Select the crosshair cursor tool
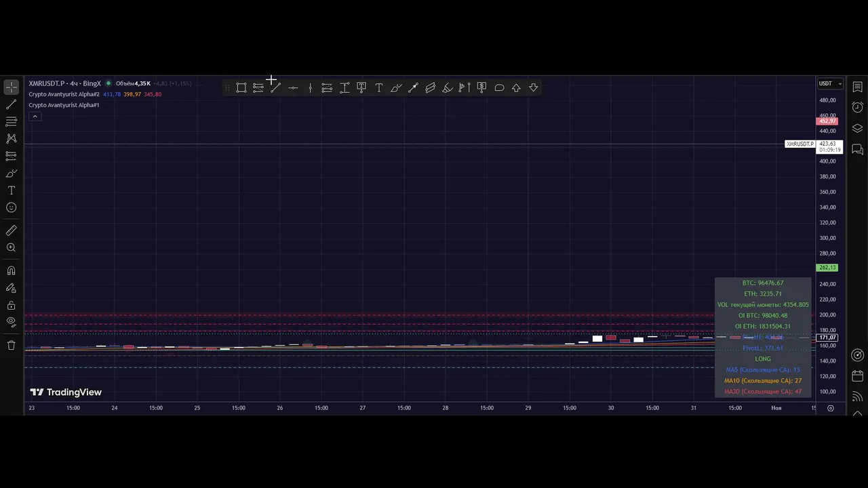Image resolution: width=868 pixels, height=488 pixels. click(x=12, y=87)
